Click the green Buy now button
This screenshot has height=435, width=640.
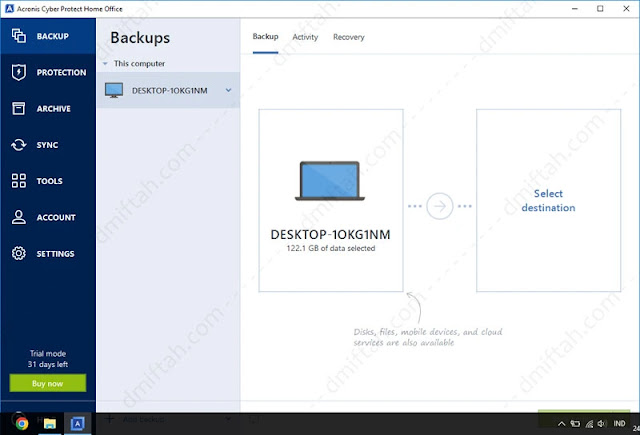tap(48, 383)
